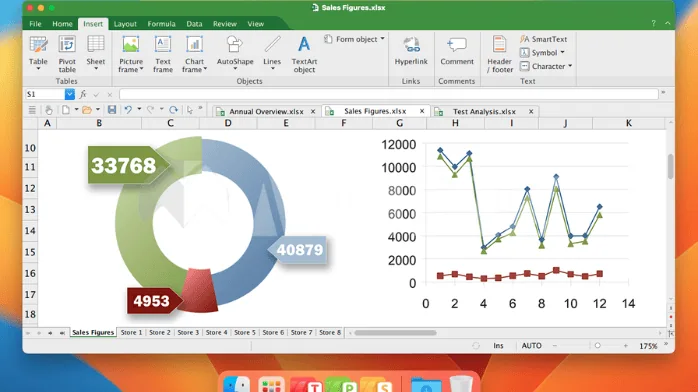Select row 14 header
Image resolution: width=698 pixels, height=392 pixels.
click(30, 230)
